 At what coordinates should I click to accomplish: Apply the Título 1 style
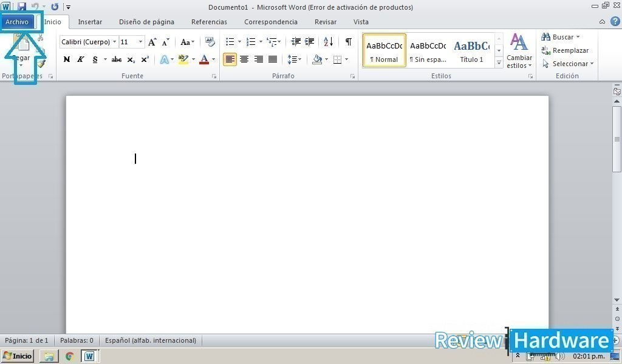point(471,50)
